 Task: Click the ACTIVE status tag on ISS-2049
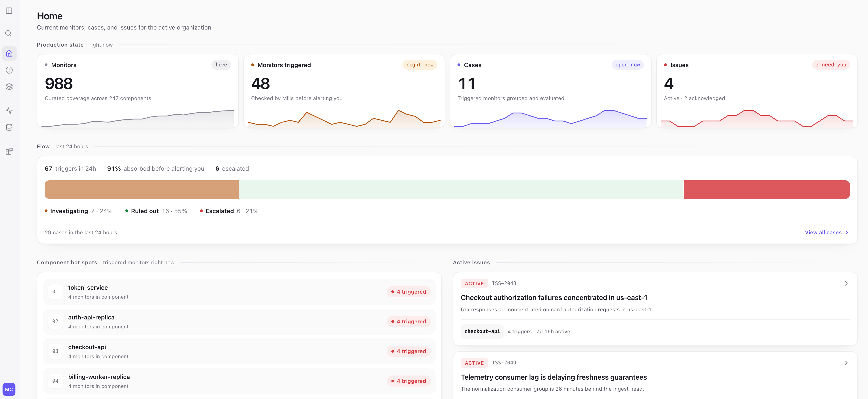pyautogui.click(x=474, y=363)
